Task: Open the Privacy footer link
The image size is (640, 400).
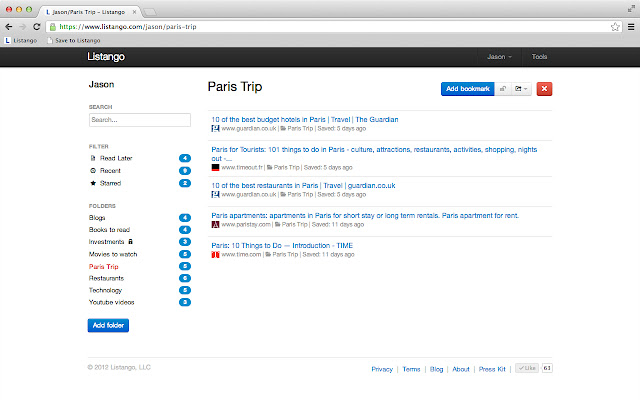Action: click(x=382, y=369)
